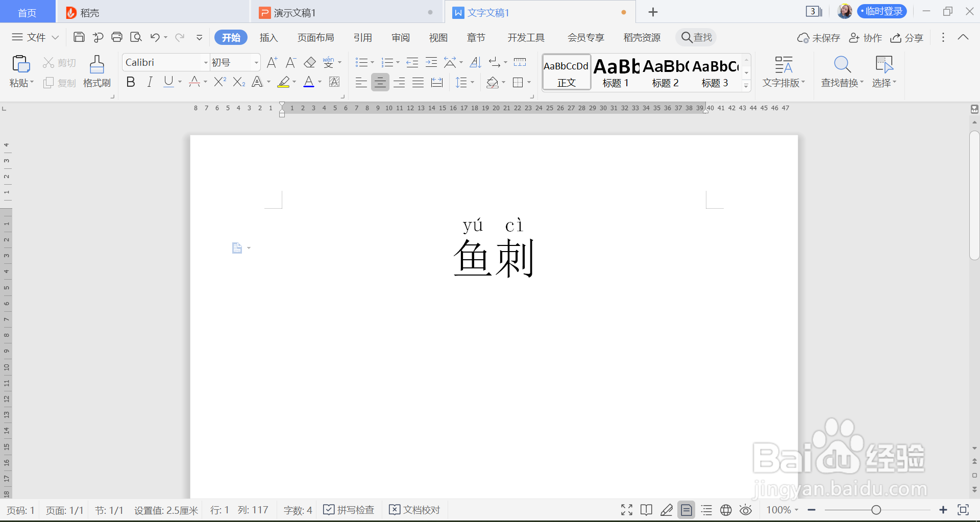Open Find and Replace magnifier
This screenshot has height=522, width=980.
click(x=842, y=64)
